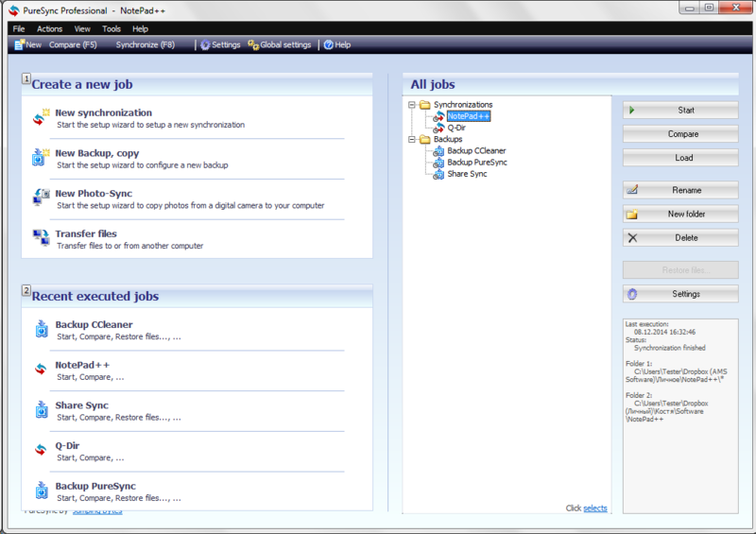Click the Synchronizations folder label

[x=463, y=105]
